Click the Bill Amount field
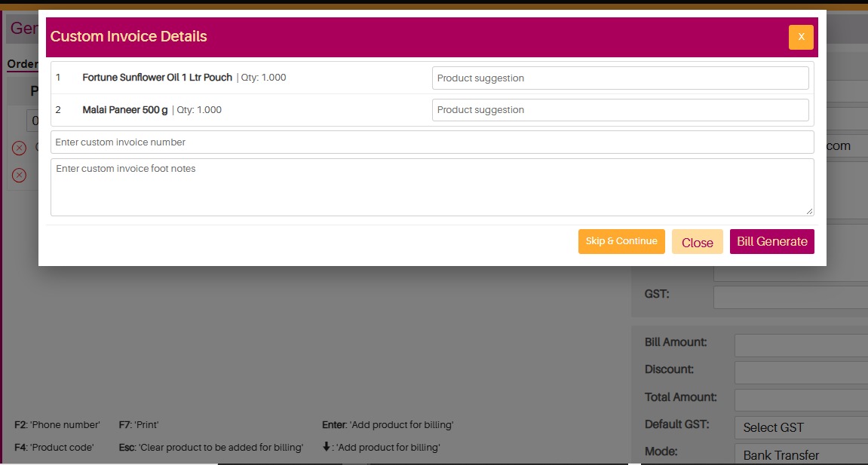The width and height of the screenshot is (868, 465). [x=801, y=346]
